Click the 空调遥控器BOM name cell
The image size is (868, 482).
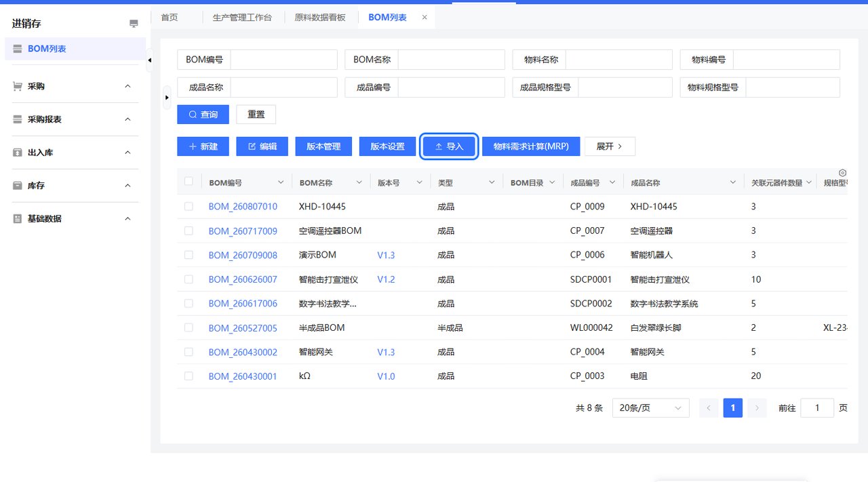[x=330, y=230]
